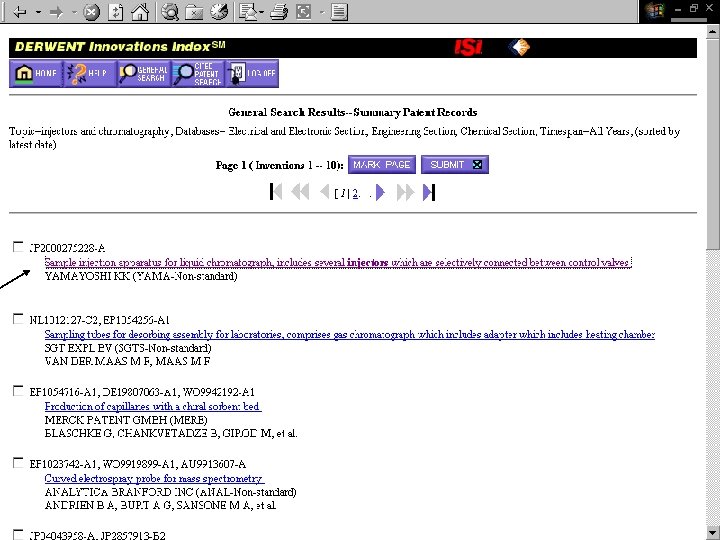Click the 'General Search Results' heading text
Image resolution: width=720 pixels, height=540 pixels.
pos(287,112)
